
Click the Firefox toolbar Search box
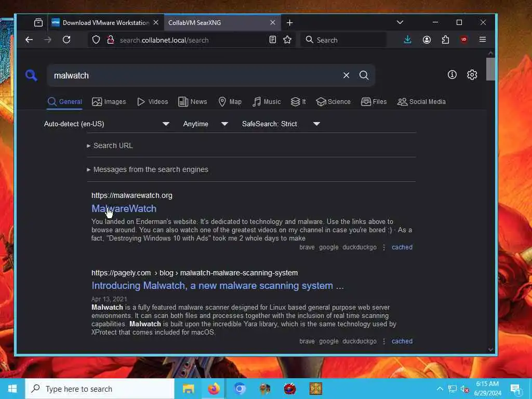point(343,40)
